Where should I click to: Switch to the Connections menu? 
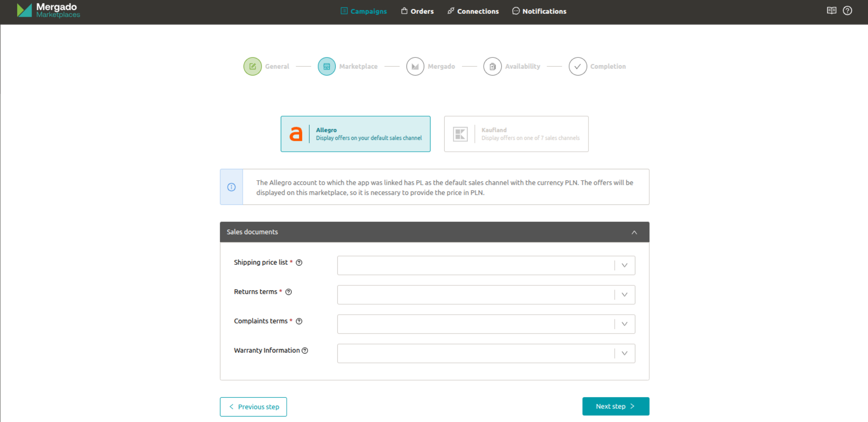click(473, 11)
